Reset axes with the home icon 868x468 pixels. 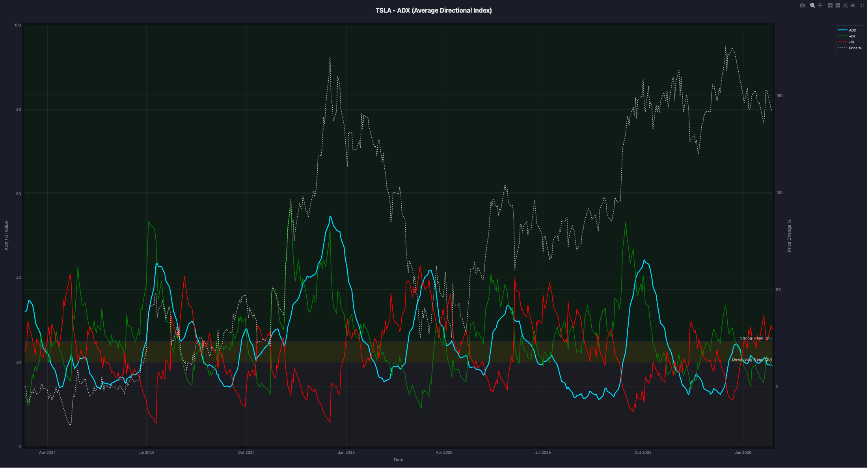tap(853, 6)
